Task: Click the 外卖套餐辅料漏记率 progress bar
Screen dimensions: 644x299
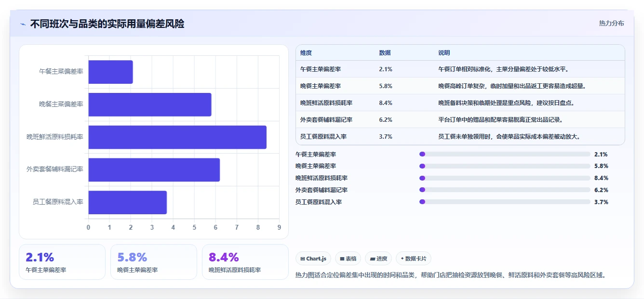Action: tap(505, 190)
